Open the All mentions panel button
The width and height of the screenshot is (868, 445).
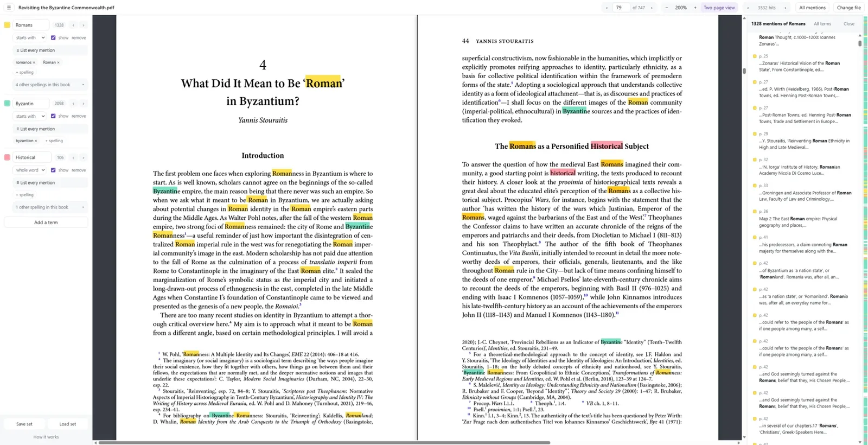812,8
